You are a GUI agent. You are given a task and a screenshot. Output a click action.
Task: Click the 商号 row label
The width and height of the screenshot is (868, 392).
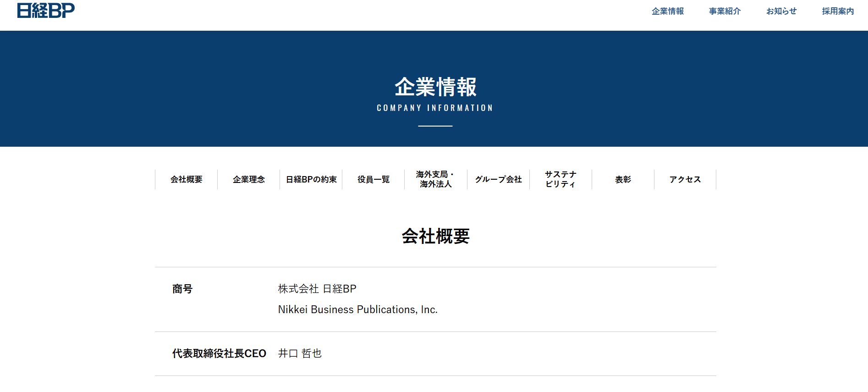point(182,289)
